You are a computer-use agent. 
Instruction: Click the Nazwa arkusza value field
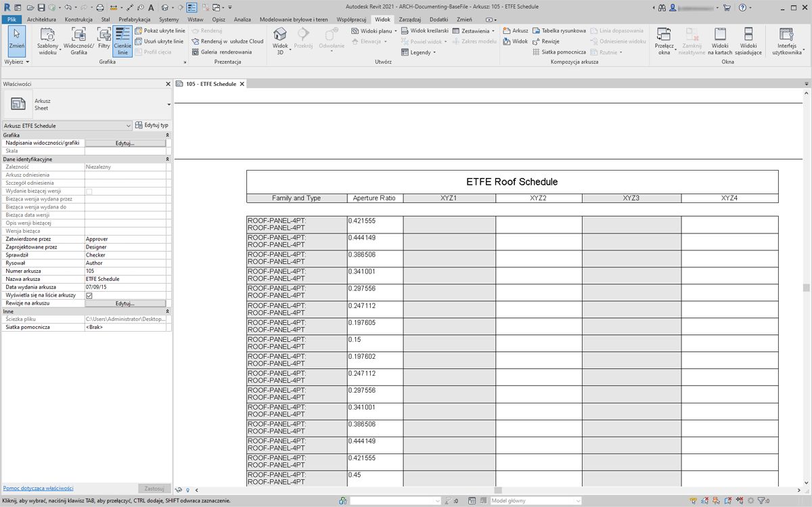pyautogui.click(x=125, y=279)
